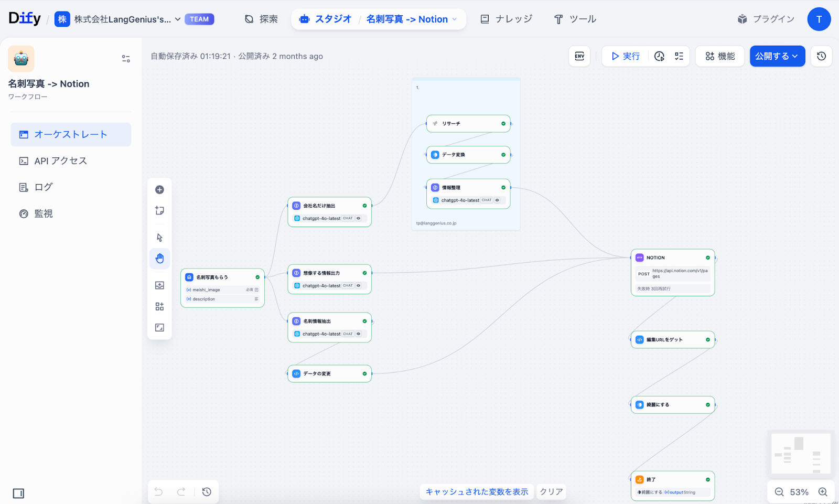Zoom in with the plus magnifier
This screenshot has height=504, width=839.
pos(823,492)
